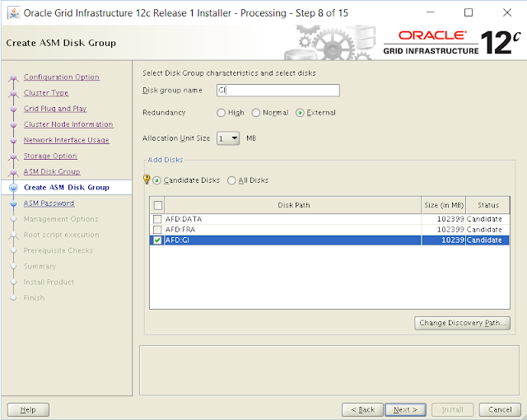The image size is (527, 420).
Task: Select High redundancy option
Action: 221,113
